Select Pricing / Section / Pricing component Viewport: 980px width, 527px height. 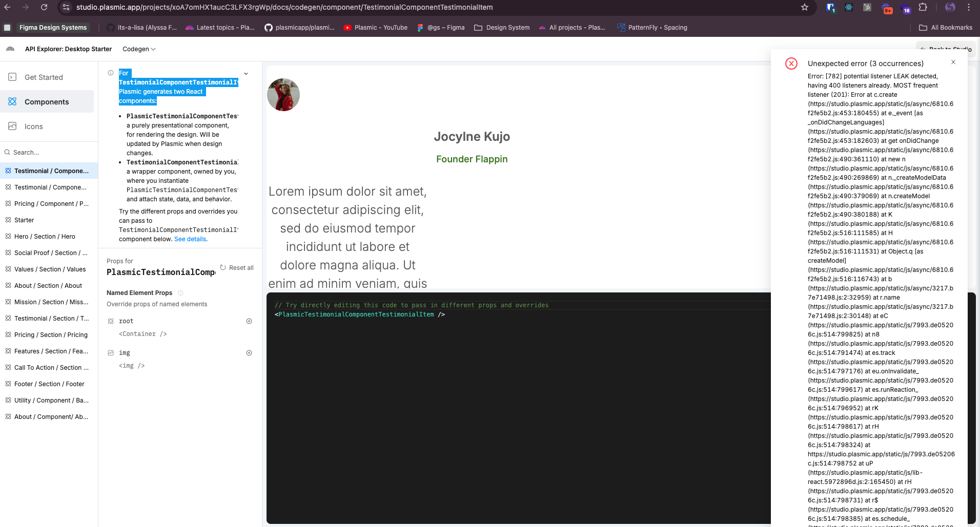pyautogui.click(x=49, y=335)
